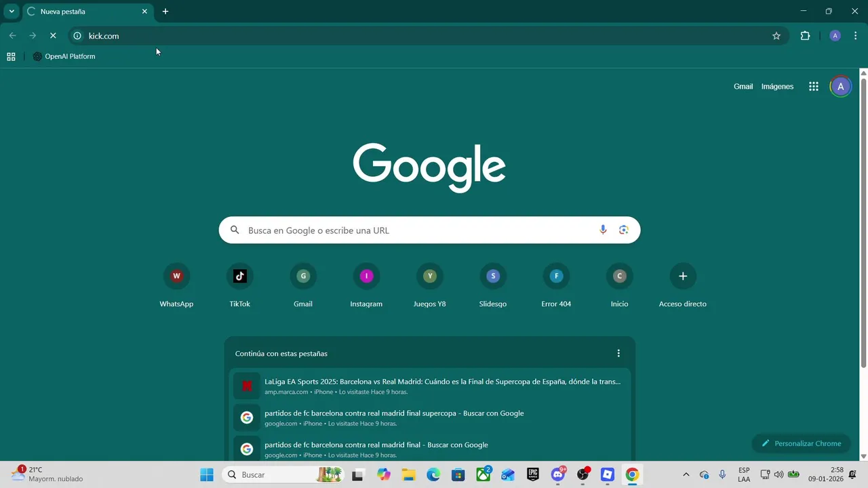The image size is (868, 488).
Task: Search by image with Google Lens
Action: point(624,230)
